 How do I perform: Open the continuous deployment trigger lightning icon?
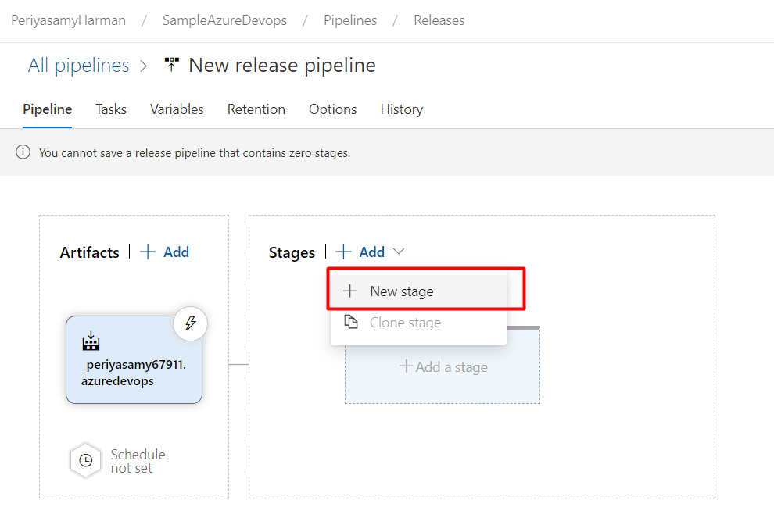tap(190, 323)
